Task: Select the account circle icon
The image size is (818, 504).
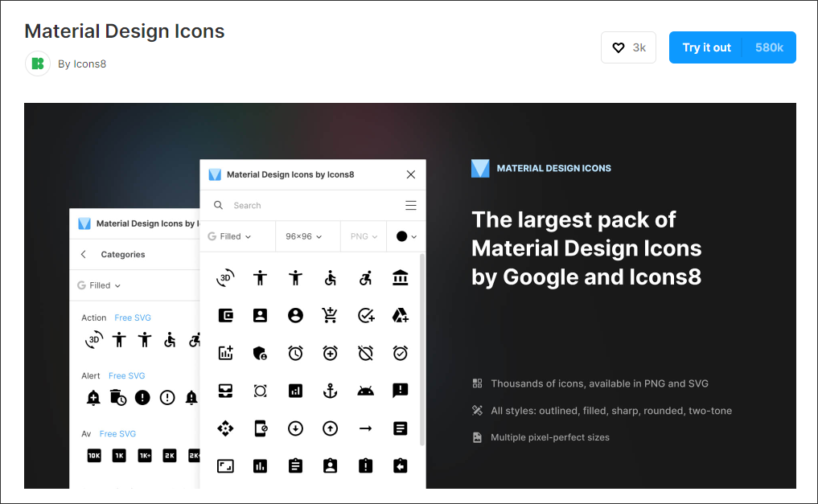Action: coord(295,315)
